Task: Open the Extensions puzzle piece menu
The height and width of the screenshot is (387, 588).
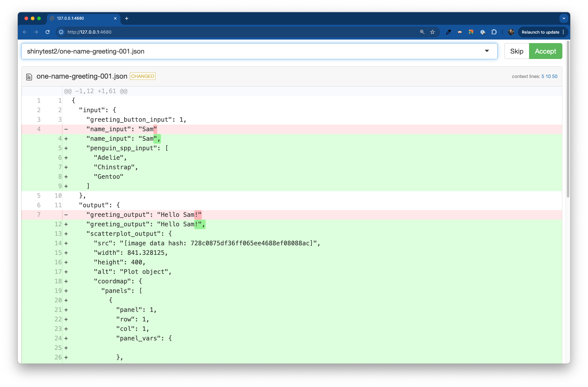Action: coord(494,32)
